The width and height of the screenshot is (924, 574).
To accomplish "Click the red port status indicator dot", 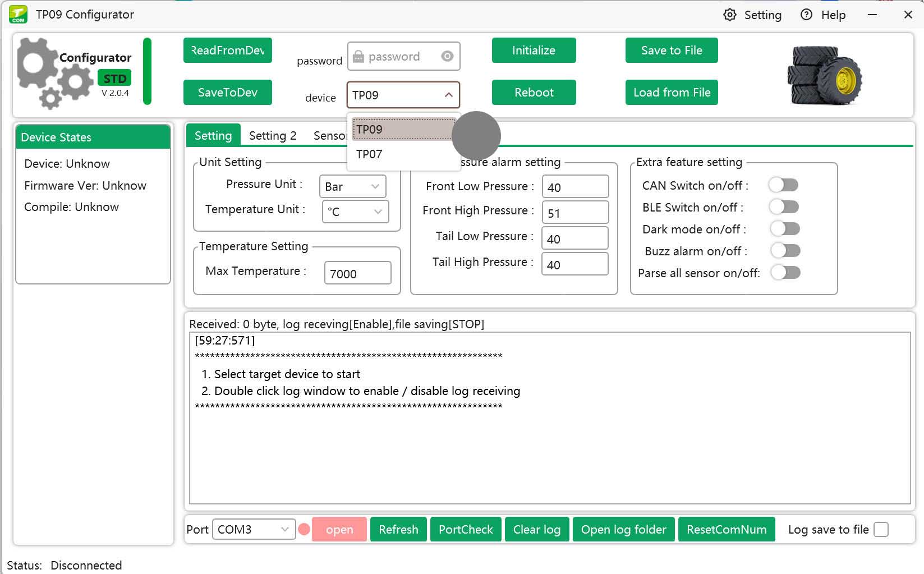I will 304,529.
